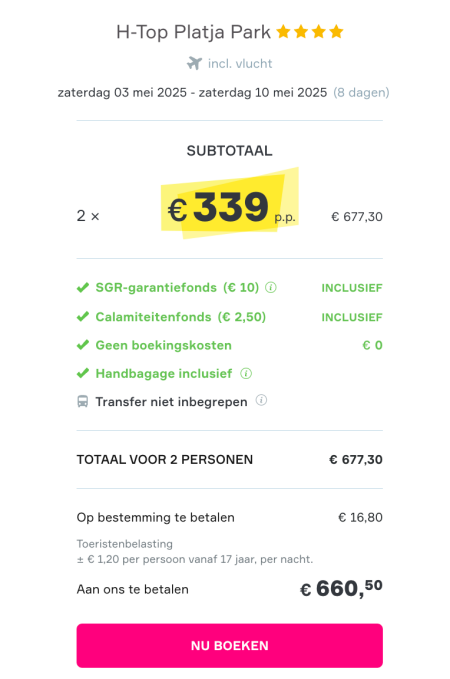Click the € 660,50 amount to pay
450x679 pixels.
click(x=341, y=589)
